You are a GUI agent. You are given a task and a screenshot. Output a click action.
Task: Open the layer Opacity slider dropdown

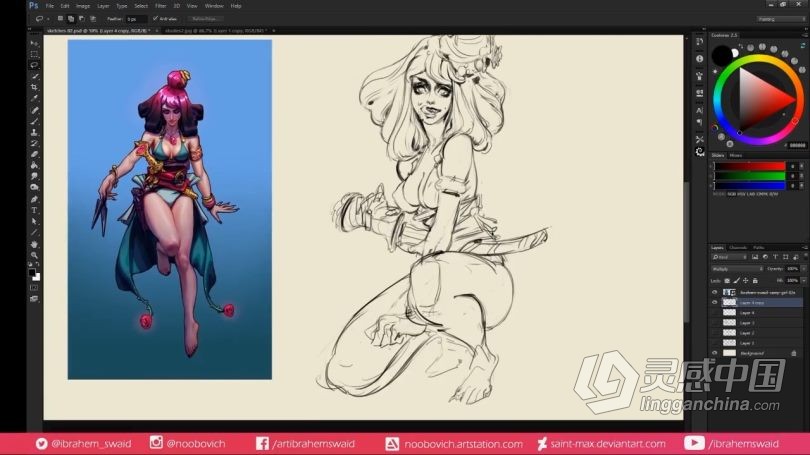click(x=803, y=269)
